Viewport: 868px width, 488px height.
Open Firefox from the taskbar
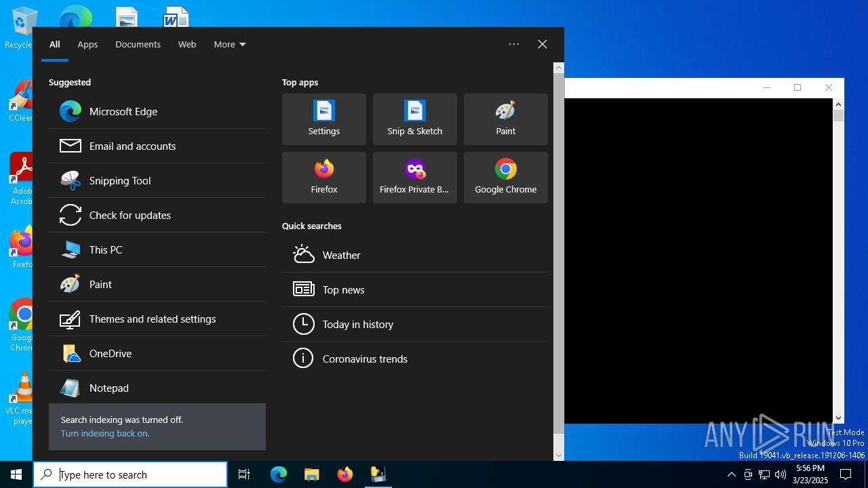344,474
